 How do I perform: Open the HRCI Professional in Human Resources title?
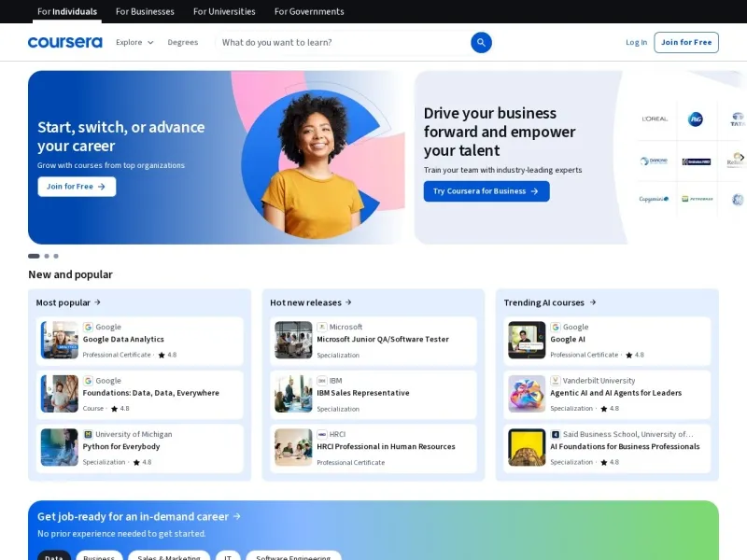386,447
